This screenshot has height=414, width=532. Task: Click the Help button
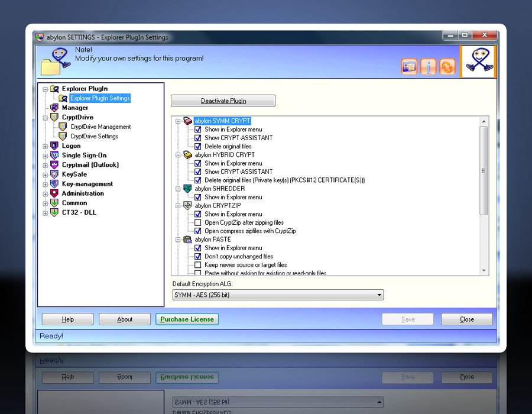(67, 319)
